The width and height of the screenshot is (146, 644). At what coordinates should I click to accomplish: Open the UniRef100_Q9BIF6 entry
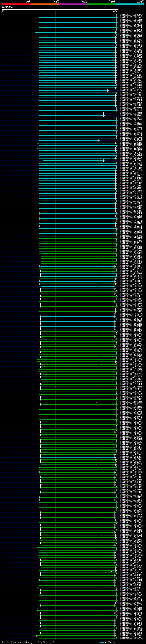(x=131, y=256)
